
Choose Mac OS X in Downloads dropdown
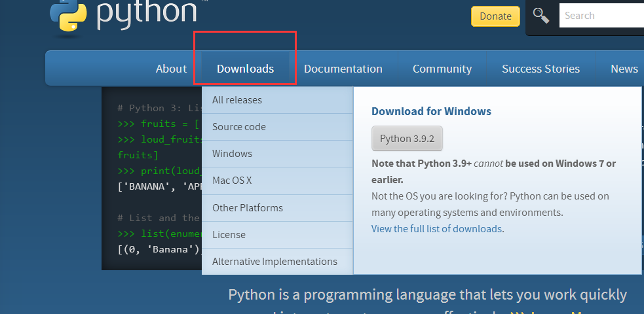coord(277,181)
